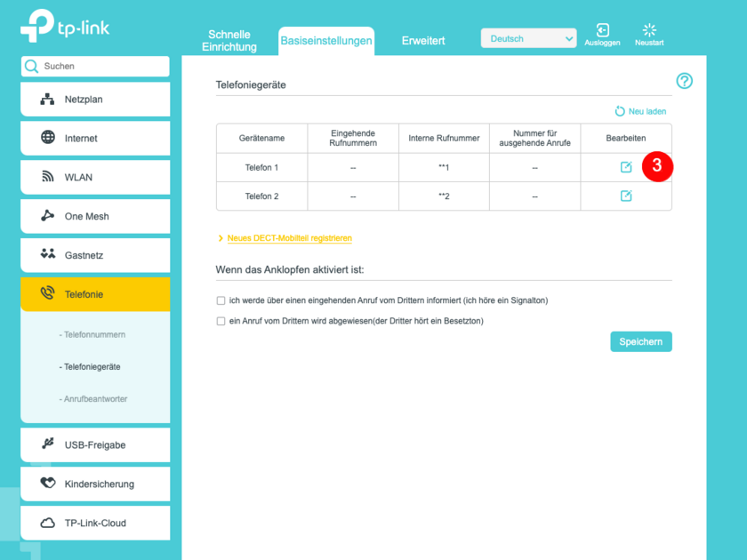Click the edit icon for Telefon 2
747x560 pixels.
tap(626, 196)
